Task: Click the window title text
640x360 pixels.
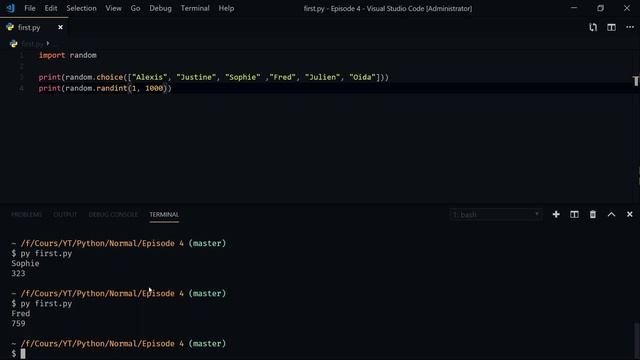Action: click(x=387, y=9)
